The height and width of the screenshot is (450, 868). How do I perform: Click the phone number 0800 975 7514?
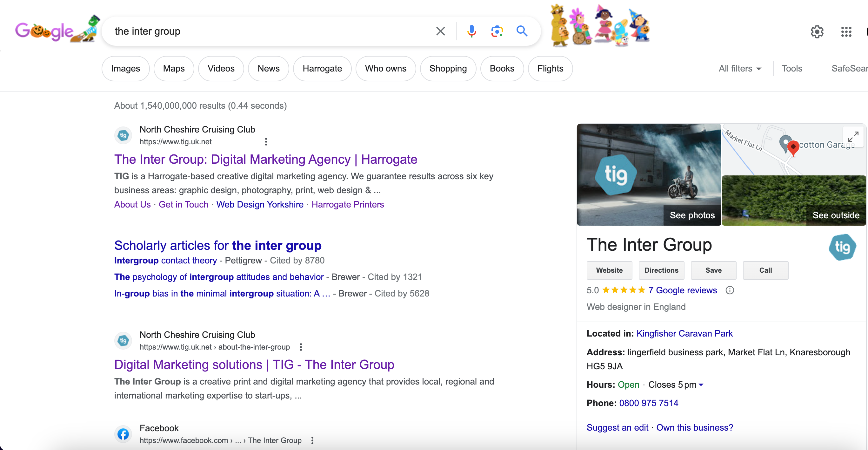pos(648,403)
